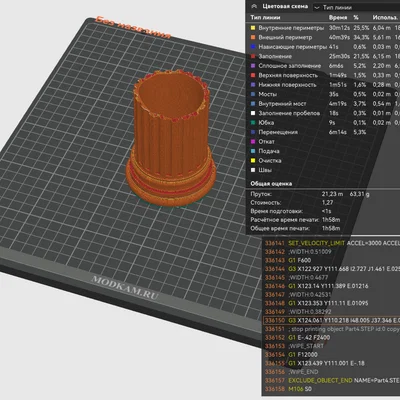Click the Время column header
This screenshot has width=400, height=400.
338,18
